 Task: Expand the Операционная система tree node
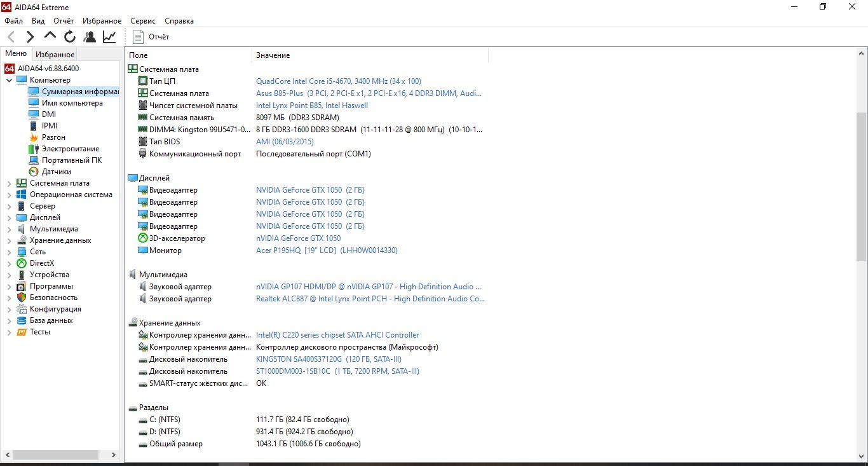9,195
